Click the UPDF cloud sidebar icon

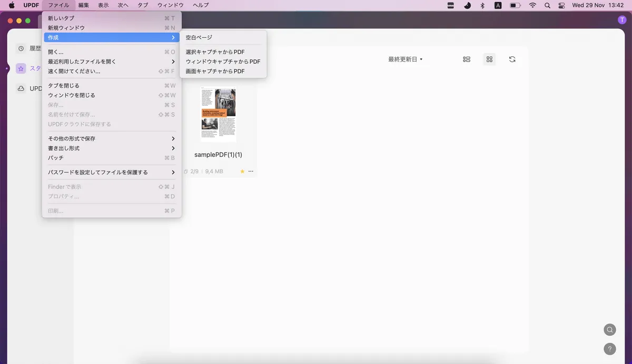click(x=21, y=88)
